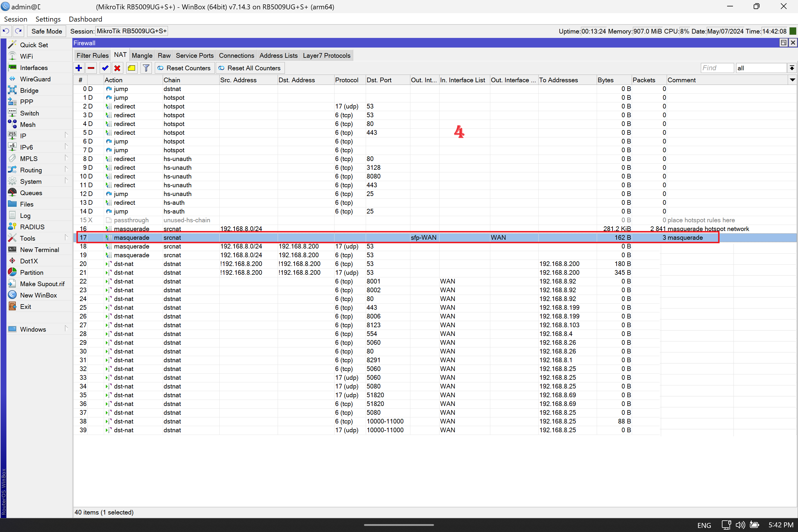798x532 pixels.
Task: Sort by Dst. Port column header
Action: coord(387,80)
